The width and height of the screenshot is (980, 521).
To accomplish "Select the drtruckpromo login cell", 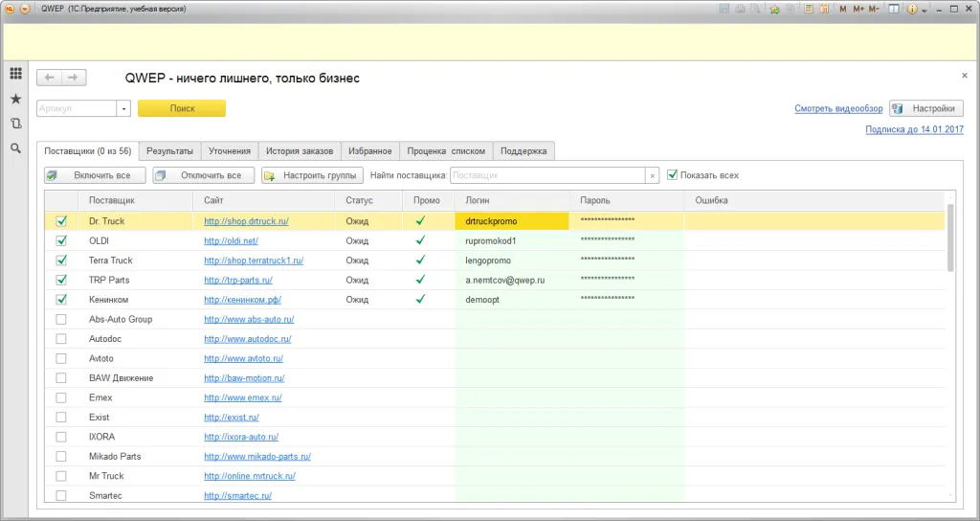I will point(512,221).
